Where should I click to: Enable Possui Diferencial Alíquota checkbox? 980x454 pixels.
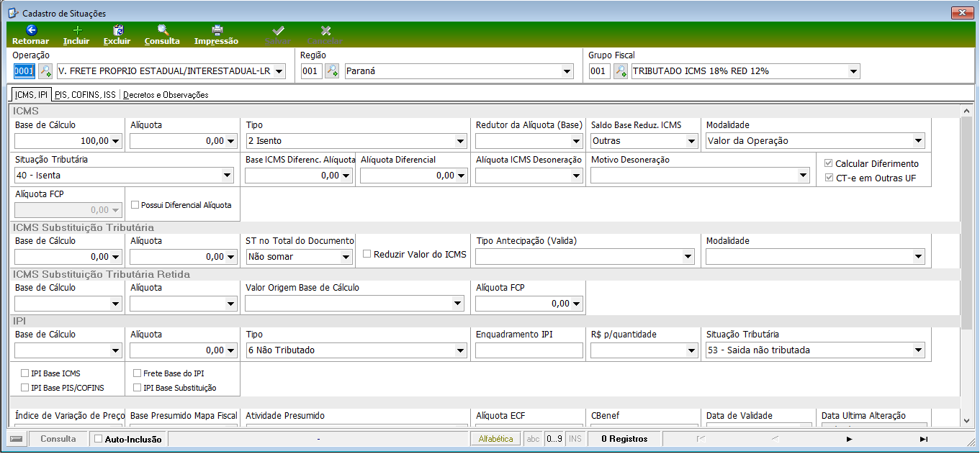[135, 205]
